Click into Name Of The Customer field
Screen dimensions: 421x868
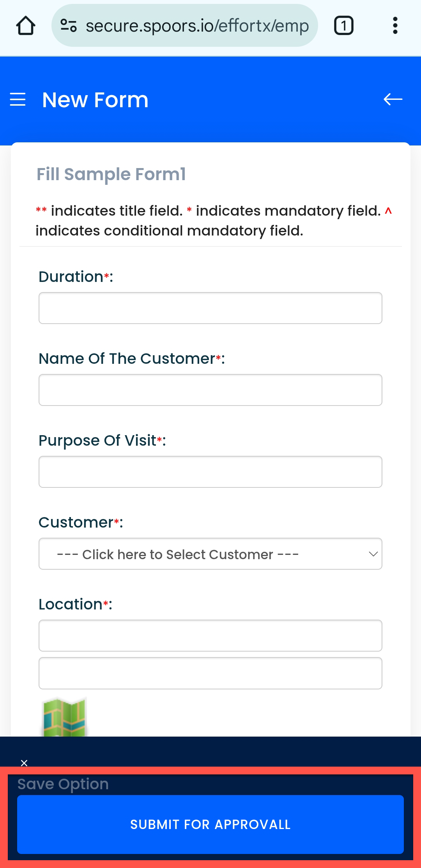210,390
